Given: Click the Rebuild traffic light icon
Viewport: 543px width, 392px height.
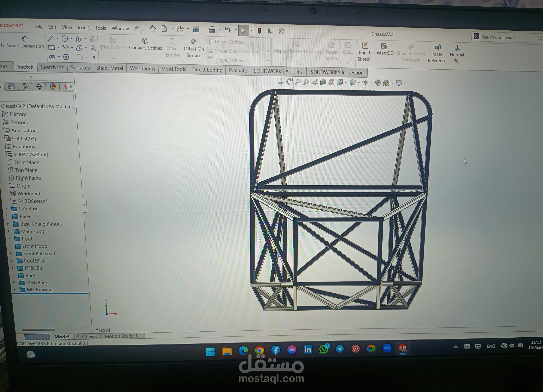Looking at the screenshot, I should coord(259,31).
